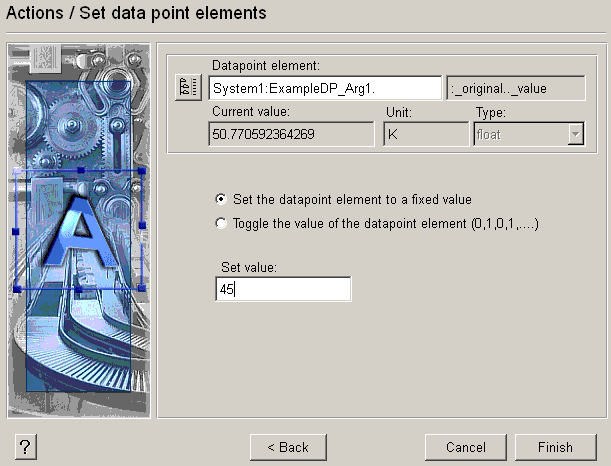Viewport: 611px width, 466px height.
Task: Click the bottom-left blue selection handle
Action: tap(16, 288)
